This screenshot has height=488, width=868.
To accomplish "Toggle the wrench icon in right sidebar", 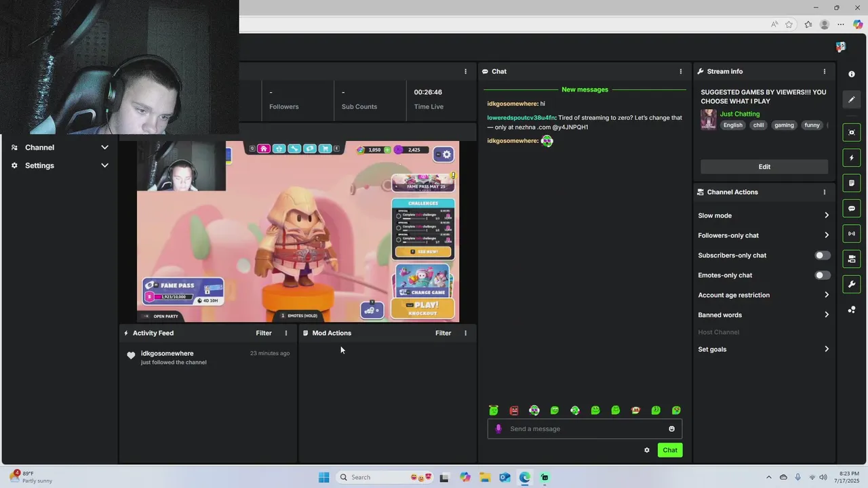I will point(852,284).
